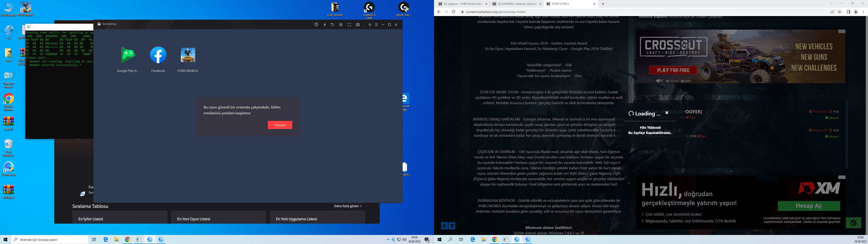
Task: Open Denetim Masası desktop icon
Action: tap(8, 80)
